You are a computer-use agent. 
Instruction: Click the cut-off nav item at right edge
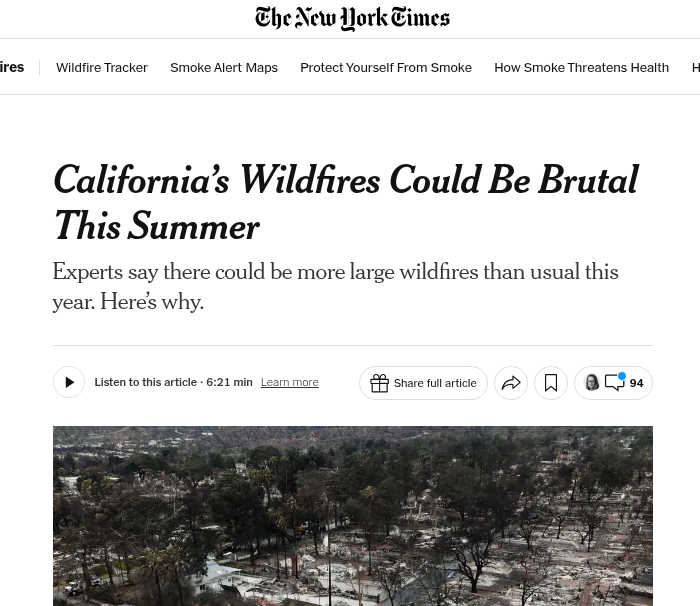tap(696, 67)
